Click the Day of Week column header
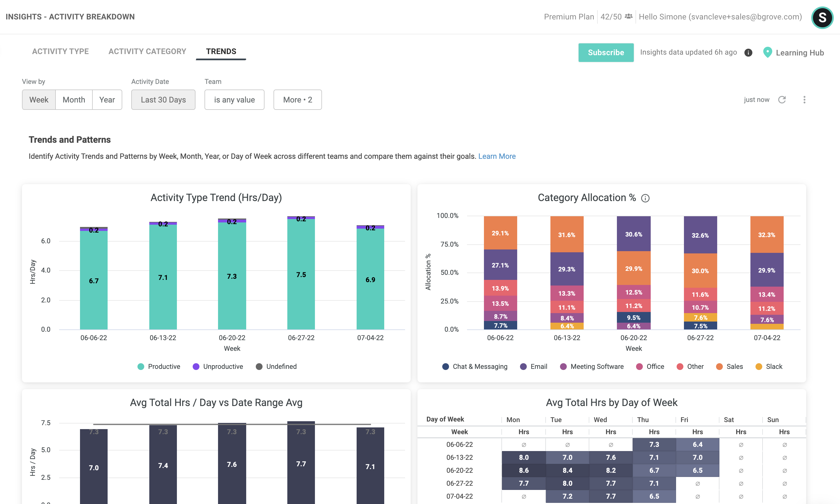840x504 pixels. [445, 420]
